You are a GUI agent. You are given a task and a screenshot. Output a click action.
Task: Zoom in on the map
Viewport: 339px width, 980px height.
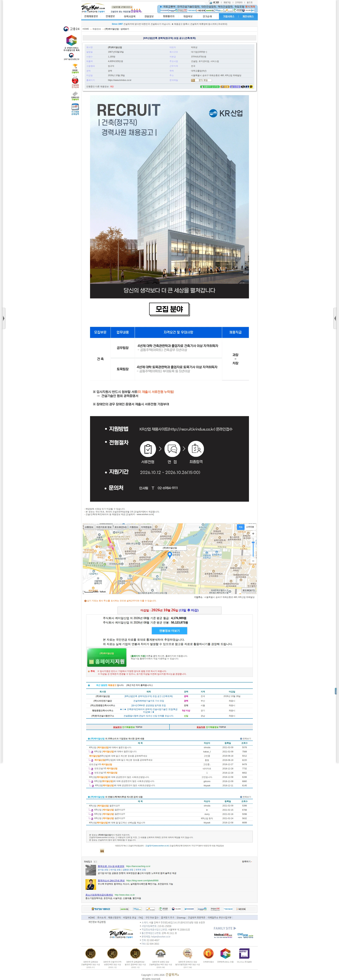253,533
